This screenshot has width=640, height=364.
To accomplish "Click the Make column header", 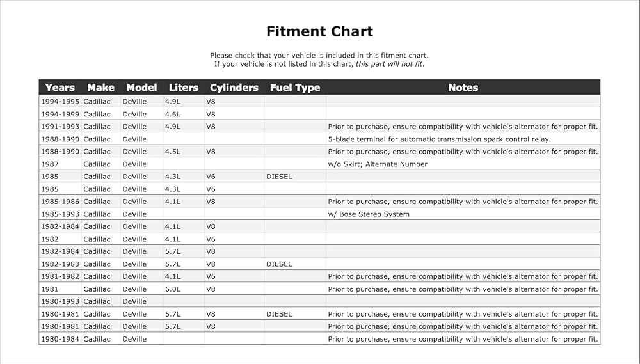I will tap(101, 88).
